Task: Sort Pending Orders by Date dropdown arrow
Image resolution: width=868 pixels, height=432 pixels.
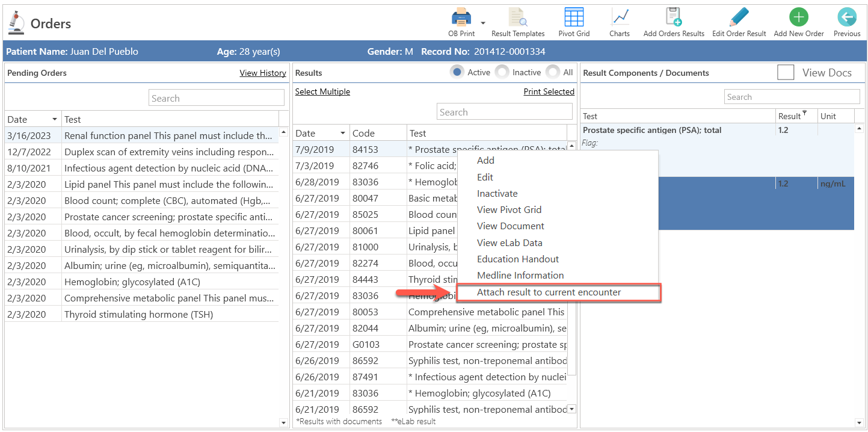Action: click(55, 119)
